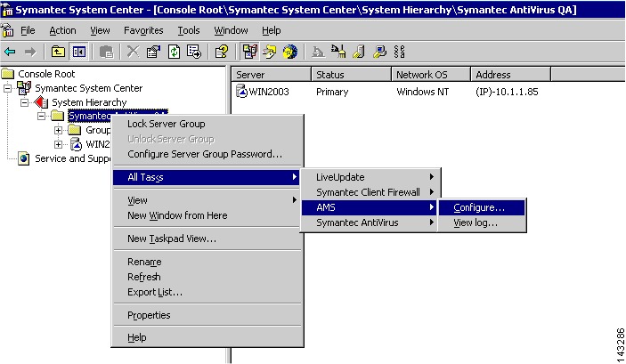Open the Window menu
The image size is (626, 364).
pyautogui.click(x=231, y=30)
